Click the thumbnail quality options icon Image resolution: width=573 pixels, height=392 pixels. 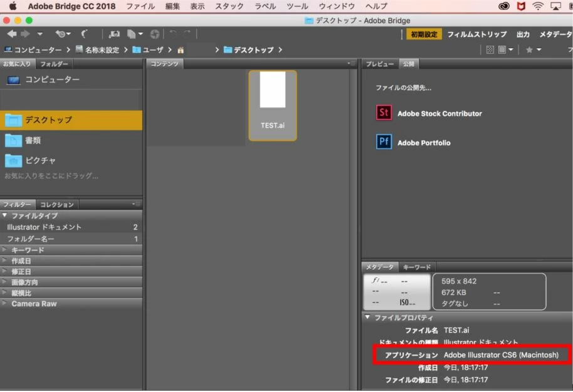pos(490,49)
